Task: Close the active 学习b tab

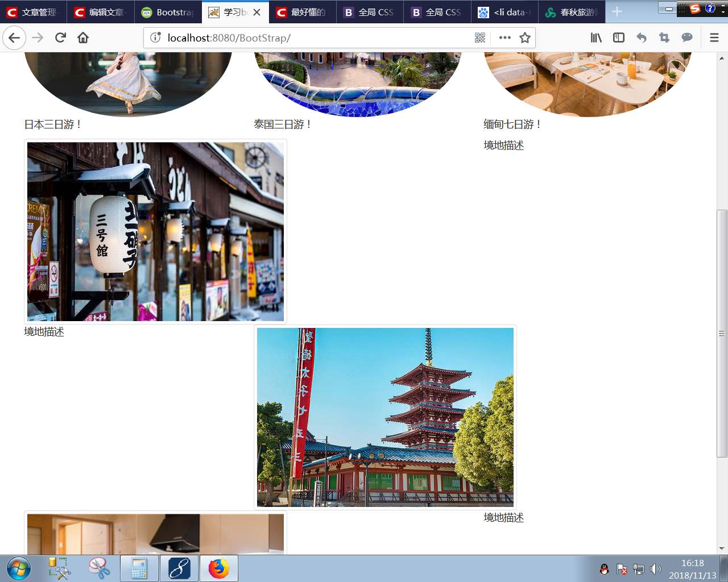Action: tap(257, 12)
